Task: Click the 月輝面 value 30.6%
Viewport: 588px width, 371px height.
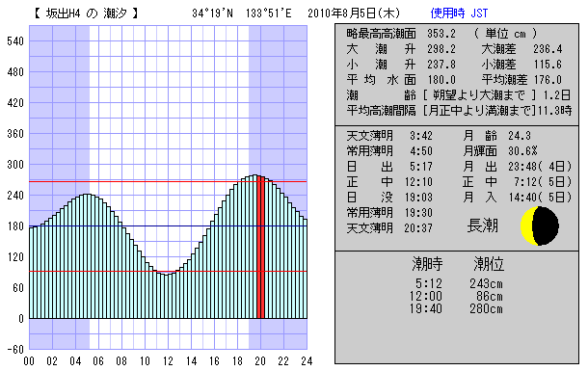Action: tap(522, 151)
